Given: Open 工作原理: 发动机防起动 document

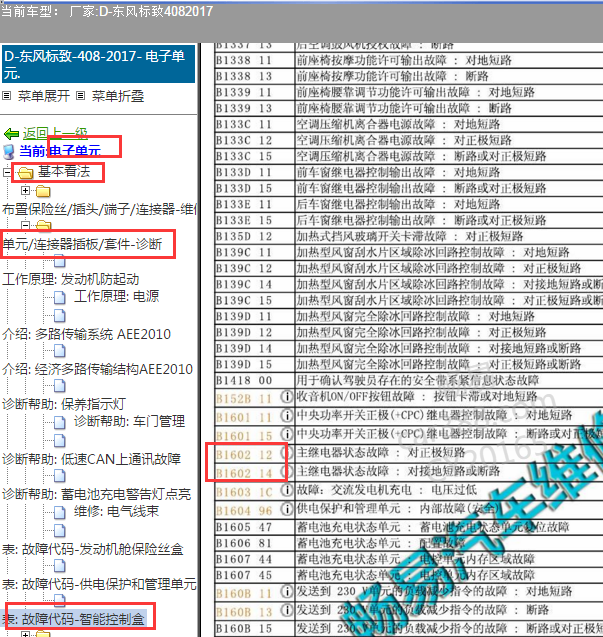Looking at the screenshot, I should tap(71, 280).
